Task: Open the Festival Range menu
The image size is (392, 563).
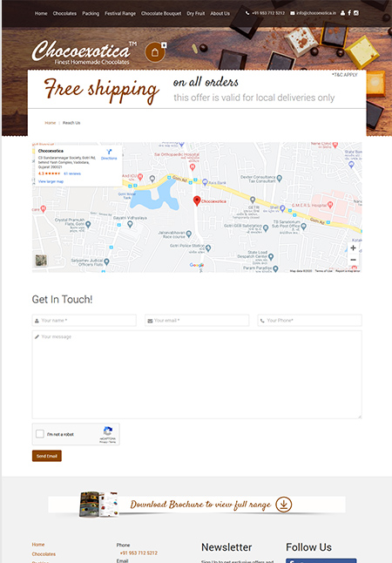Action: click(120, 13)
